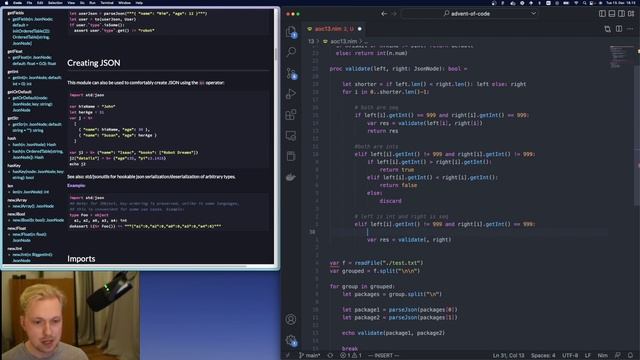The width and height of the screenshot is (640, 360).
Task: Place cursor on echo validate(package1, package2) line
Action: pos(393,333)
